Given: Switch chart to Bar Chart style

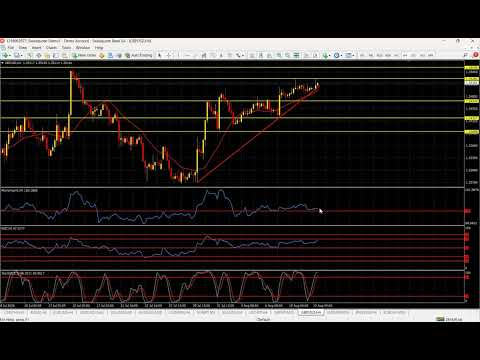Looking at the screenshot, I should click(x=252, y=55).
